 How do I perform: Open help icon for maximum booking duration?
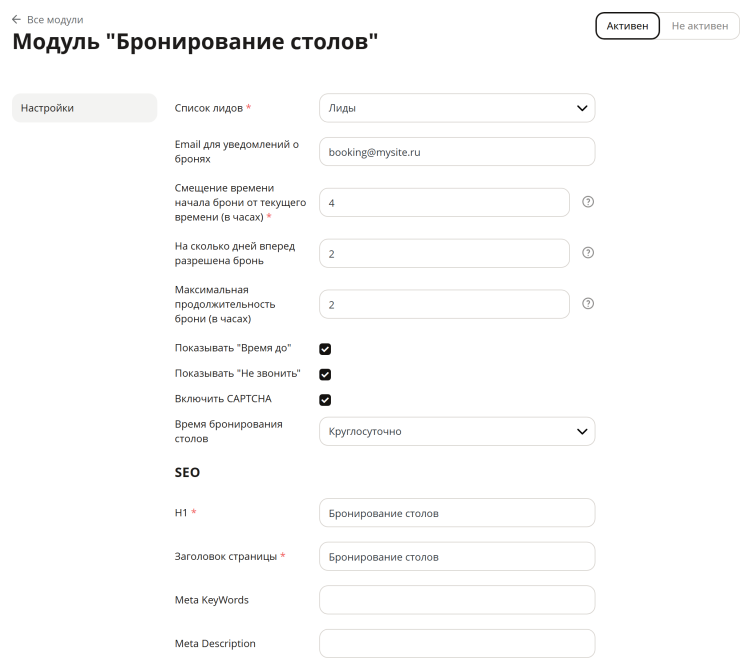pos(588,304)
